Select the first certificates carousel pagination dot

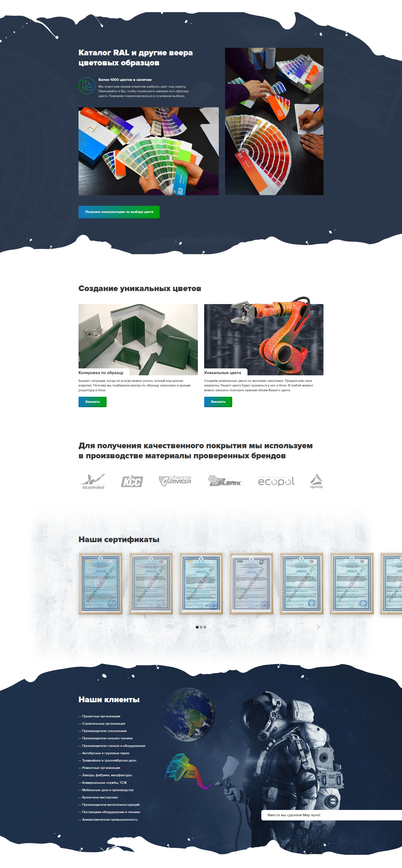click(197, 627)
